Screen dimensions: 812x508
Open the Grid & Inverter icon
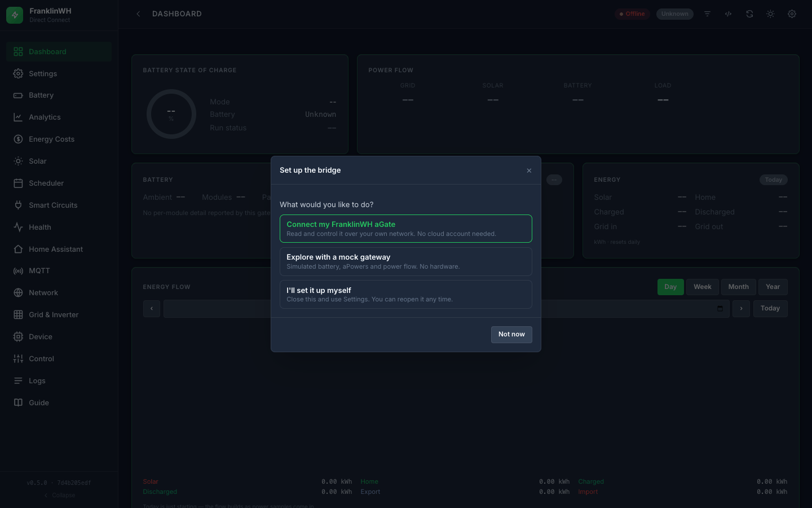18,315
